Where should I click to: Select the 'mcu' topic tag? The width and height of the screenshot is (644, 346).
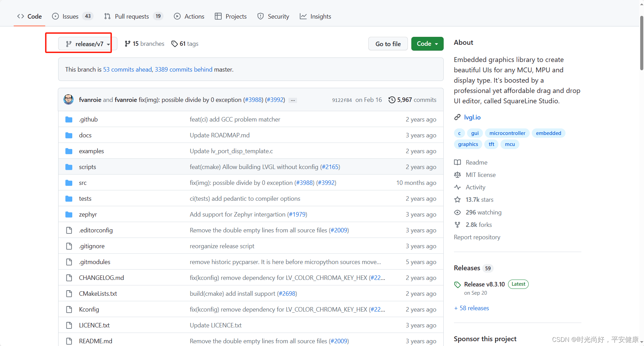pyautogui.click(x=510, y=144)
